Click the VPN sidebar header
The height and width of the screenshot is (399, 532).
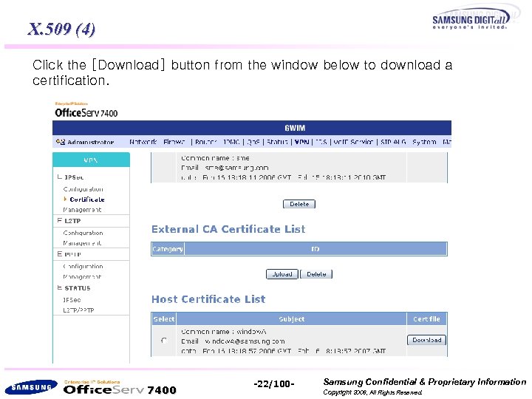point(91,160)
